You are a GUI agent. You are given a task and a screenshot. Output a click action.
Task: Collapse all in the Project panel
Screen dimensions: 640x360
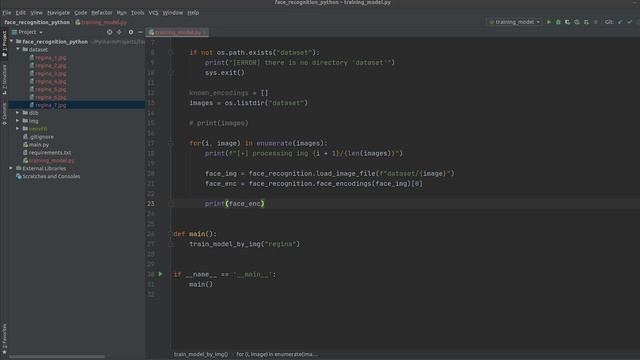pyautogui.click(x=119, y=32)
